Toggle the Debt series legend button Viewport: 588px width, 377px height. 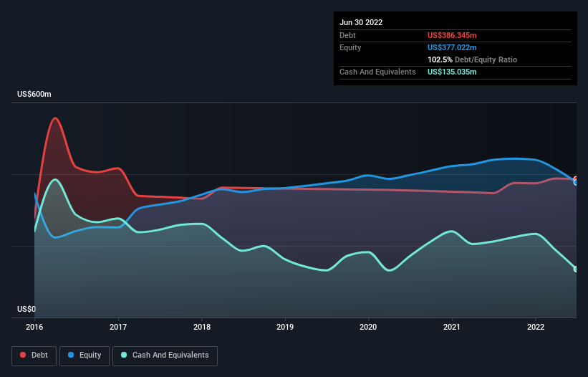pyautogui.click(x=34, y=355)
